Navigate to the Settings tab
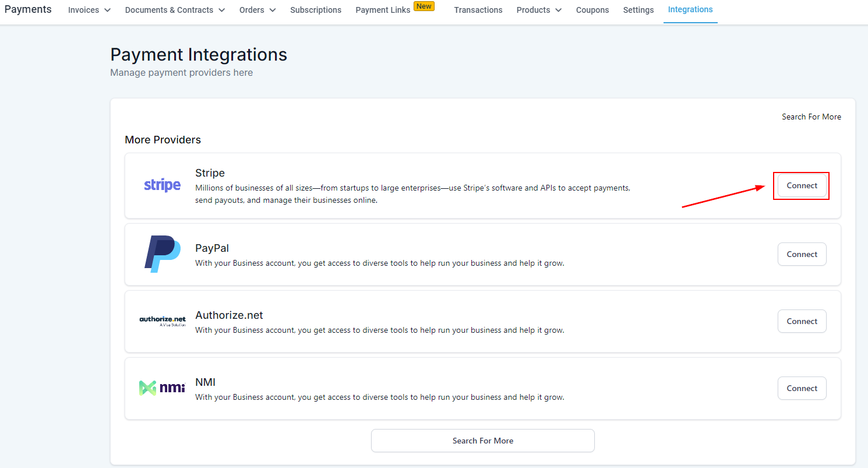The height and width of the screenshot is (468, 868). pyautogui.click(x=638, y=10)
